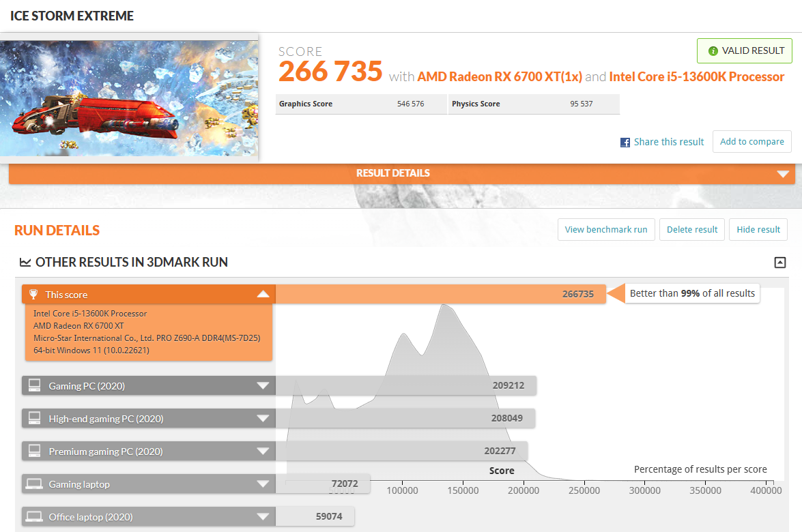Click the Facebook icon beside Share this result
802x532 pixels.
(625, 143)
